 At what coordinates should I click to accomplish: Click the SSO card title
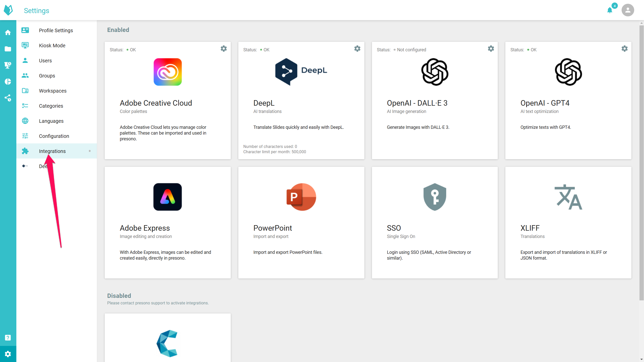pos(394,228)
